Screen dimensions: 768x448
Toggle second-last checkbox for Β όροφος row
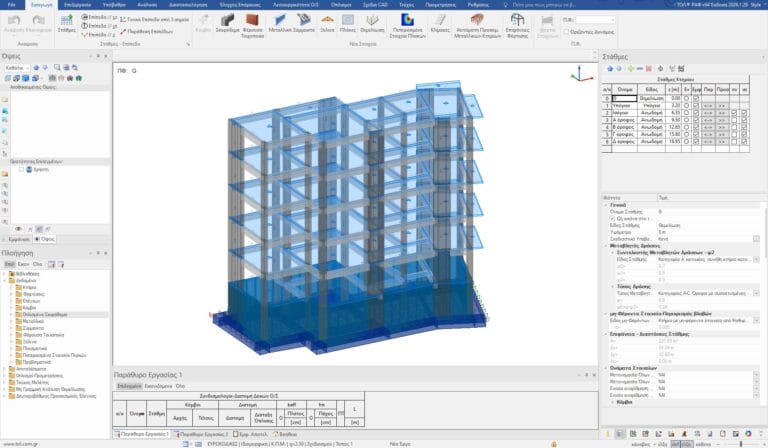point(734,127)
